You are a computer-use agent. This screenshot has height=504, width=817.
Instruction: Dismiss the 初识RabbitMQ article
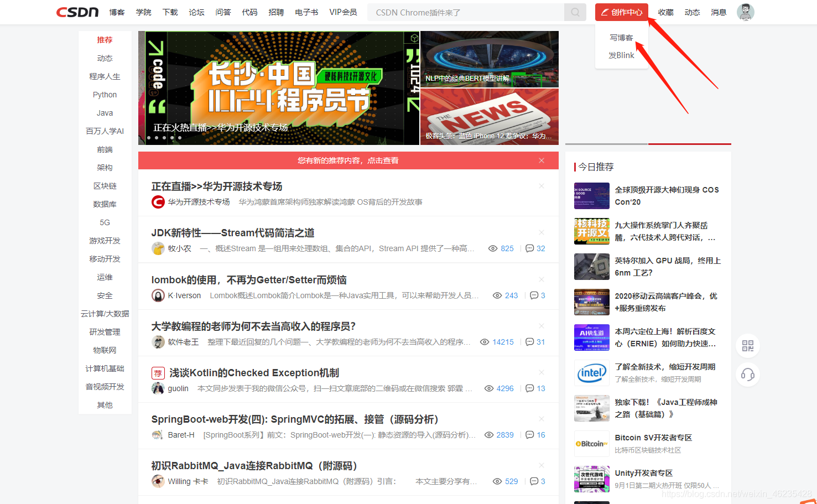pos(542,465)
